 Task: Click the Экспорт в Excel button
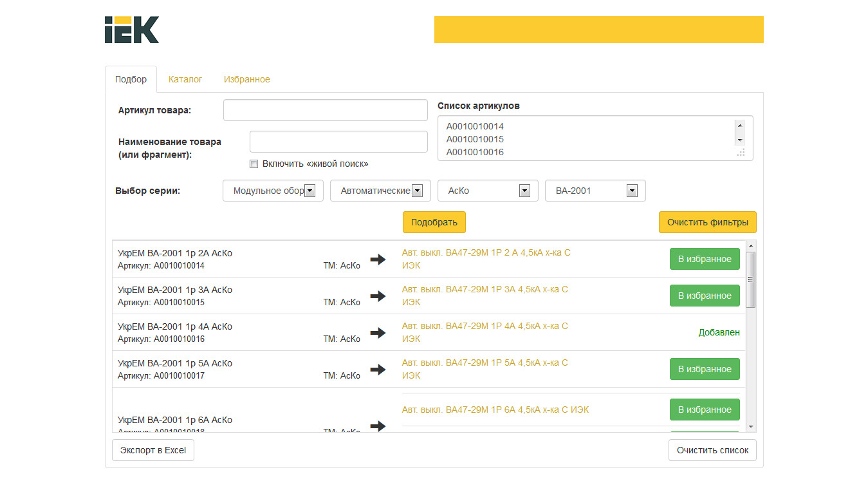point(153,450)
